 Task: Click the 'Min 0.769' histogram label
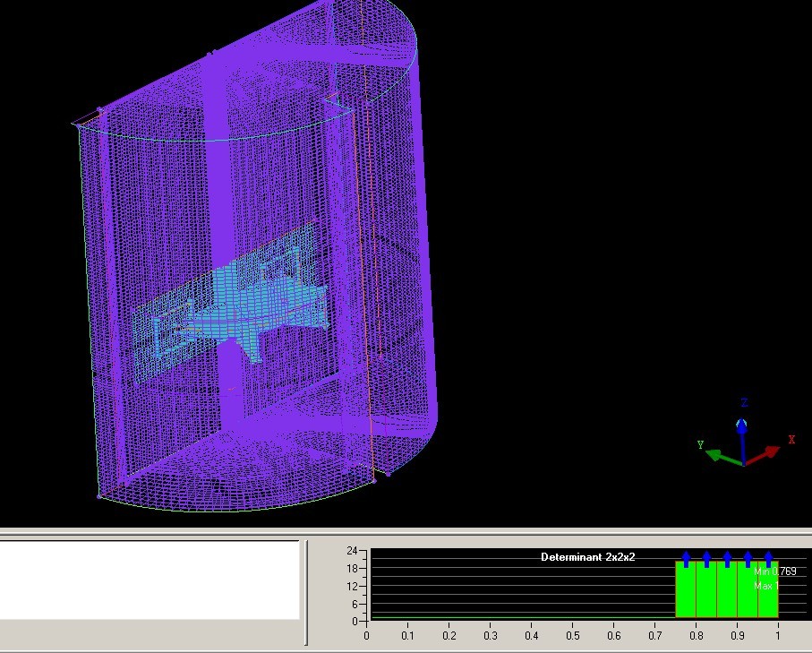[774, 571]
